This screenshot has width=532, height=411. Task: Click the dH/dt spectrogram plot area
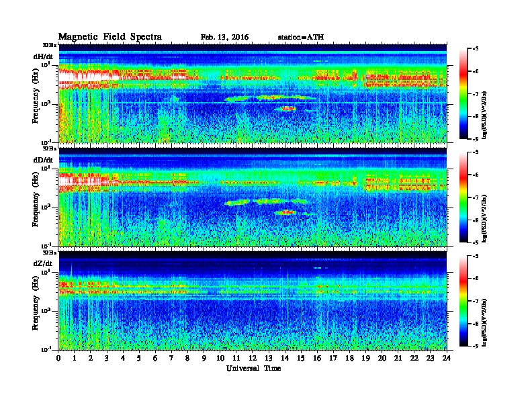tap(253, 93)
